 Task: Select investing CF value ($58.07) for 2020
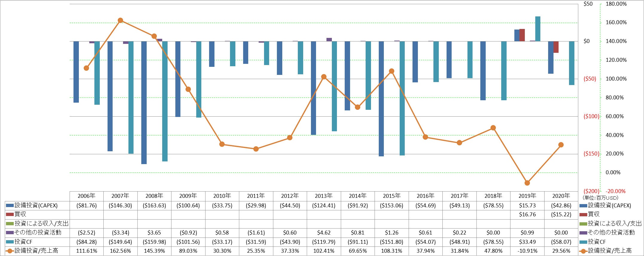click(561, 242)
